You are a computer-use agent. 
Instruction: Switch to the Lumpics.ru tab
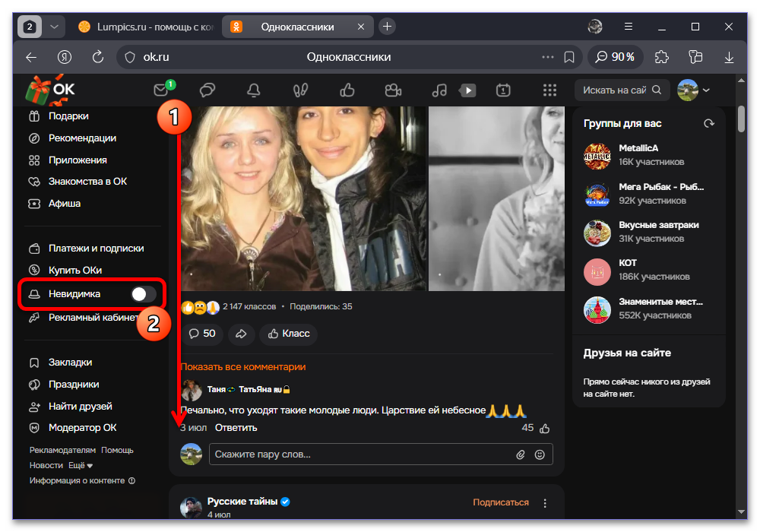click(146, 27)
